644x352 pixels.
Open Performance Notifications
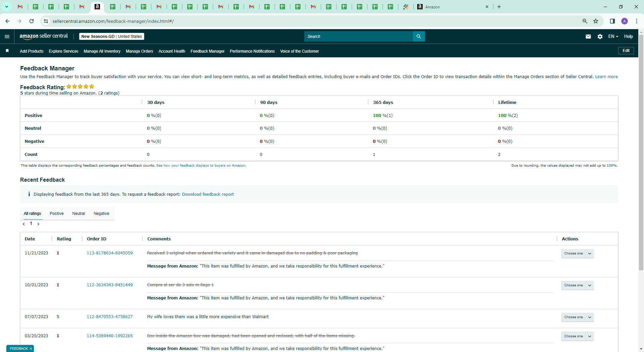(x=252, y=51)
